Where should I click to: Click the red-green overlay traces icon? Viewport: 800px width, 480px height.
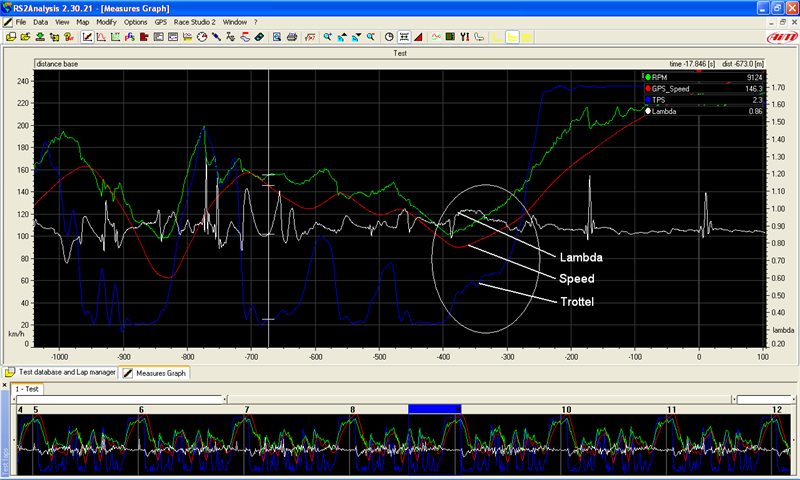(x=436, y=37)
